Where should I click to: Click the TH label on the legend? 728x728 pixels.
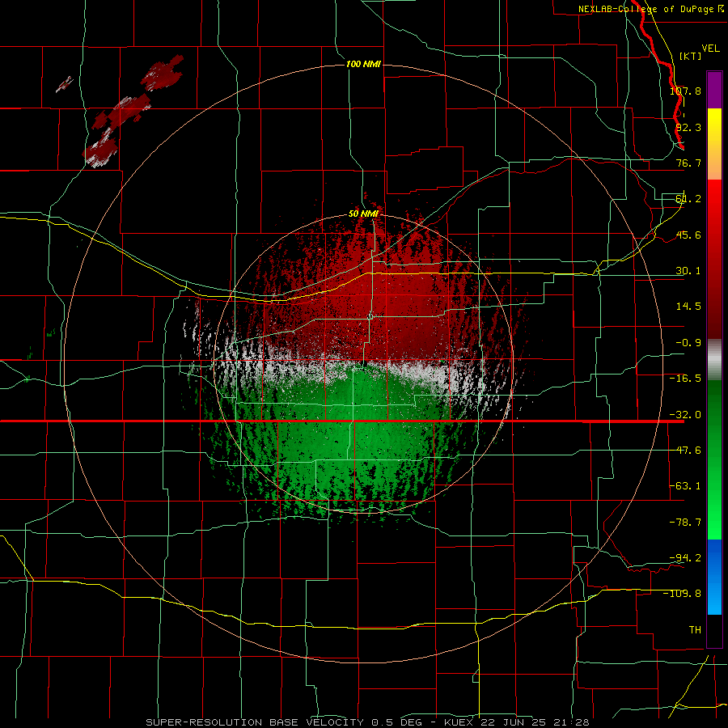coord(695,630)
